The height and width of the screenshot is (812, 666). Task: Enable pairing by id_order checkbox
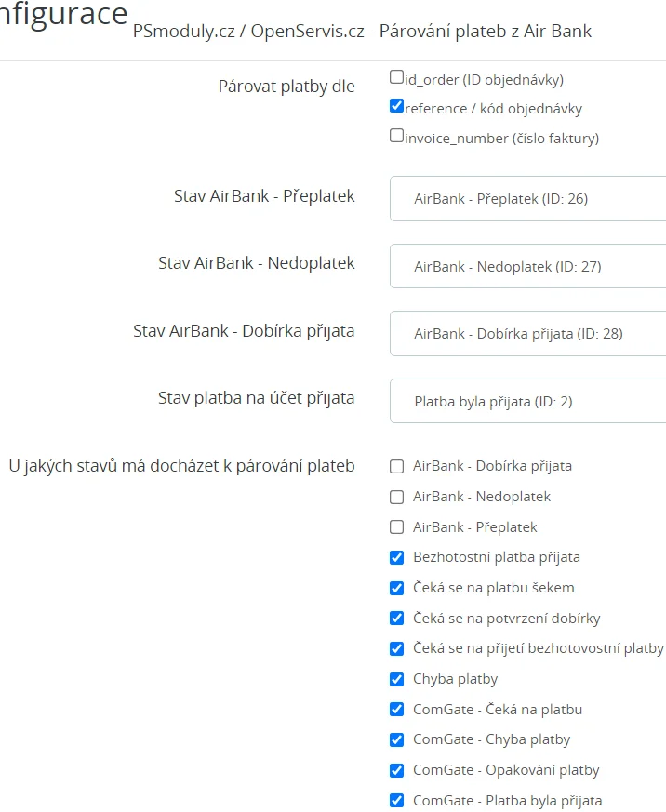tap(397, 78)
